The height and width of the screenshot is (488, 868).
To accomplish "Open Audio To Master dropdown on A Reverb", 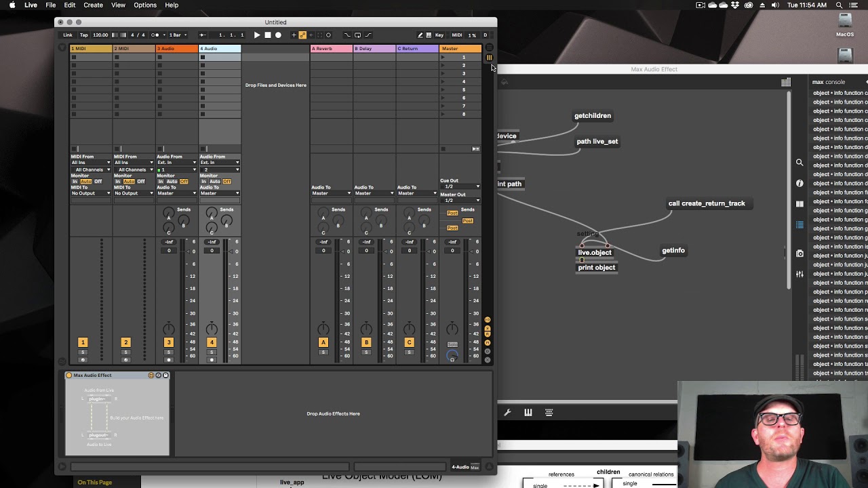I will pyautogui.click(x=331, y=193).
